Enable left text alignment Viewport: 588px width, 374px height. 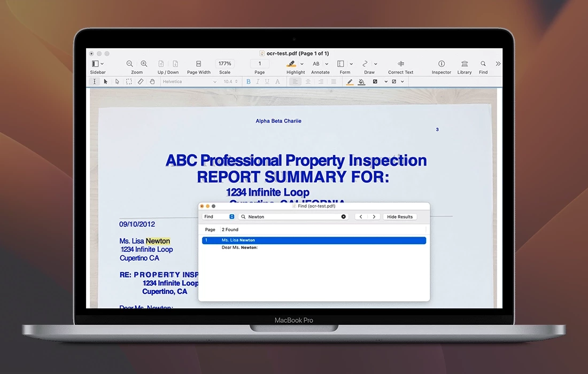295,82
